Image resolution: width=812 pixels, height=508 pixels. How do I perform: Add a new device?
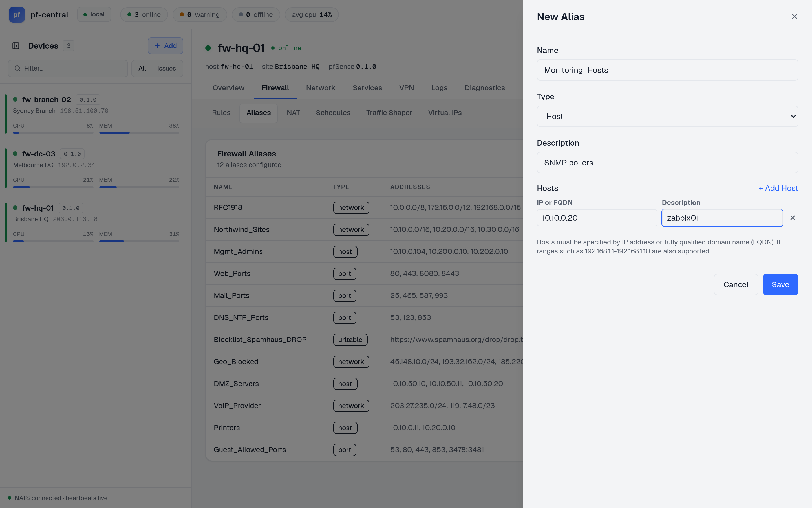coord(166,46)
